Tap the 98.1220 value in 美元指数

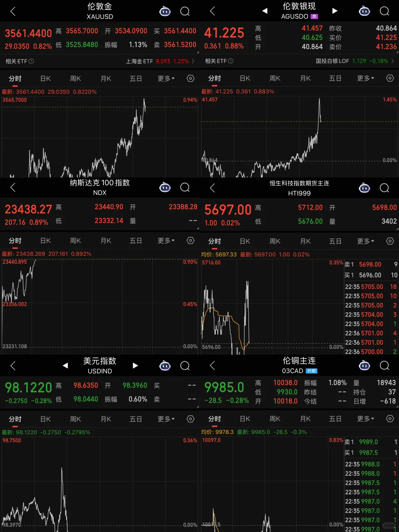(x=28, y=388)
